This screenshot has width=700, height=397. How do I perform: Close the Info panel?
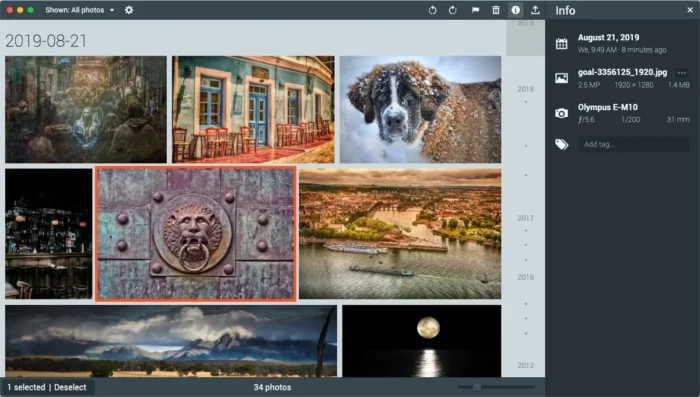point(690,10)
